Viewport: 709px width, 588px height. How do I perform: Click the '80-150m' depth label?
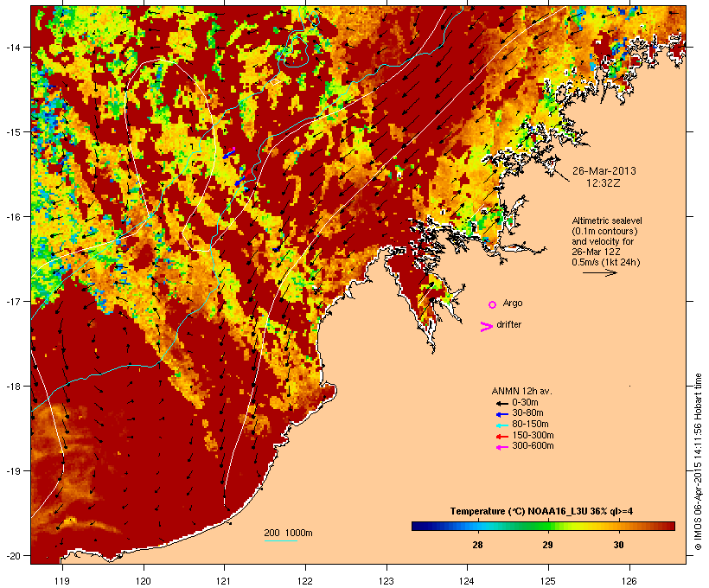click(530, 425)
